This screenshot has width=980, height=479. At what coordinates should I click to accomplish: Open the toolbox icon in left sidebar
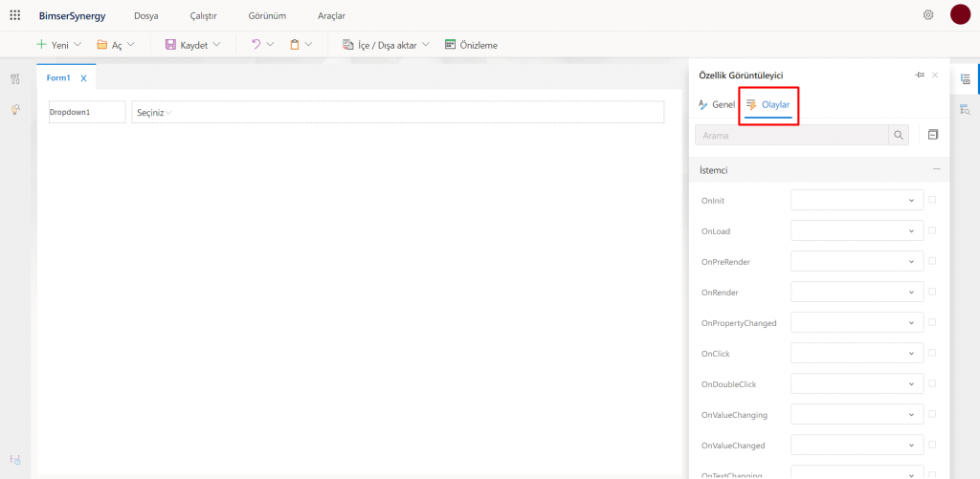[15, 78]
